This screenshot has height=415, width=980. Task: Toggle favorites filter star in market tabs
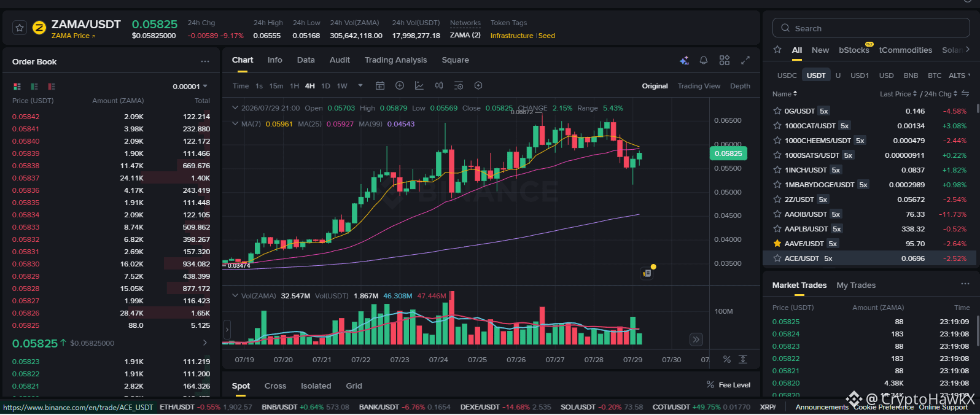tap(777, 50)
